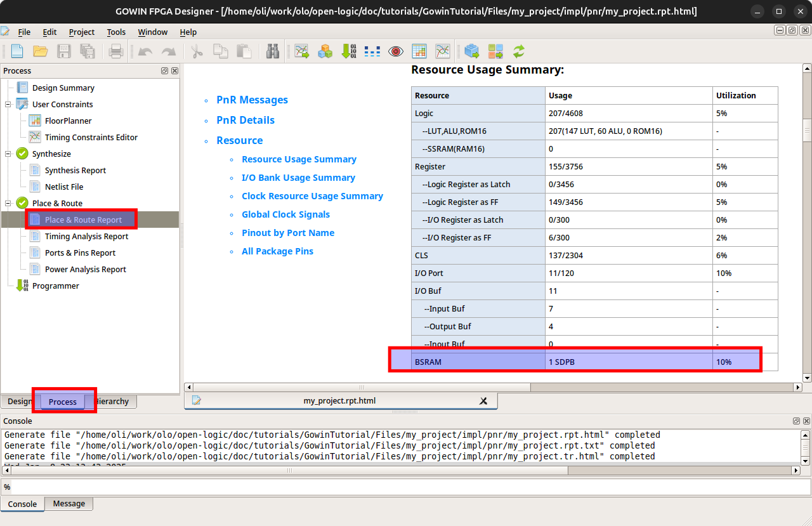
Task: Jump to PnR Messages link
Action: pyautogui.click(x=252, y=100)
